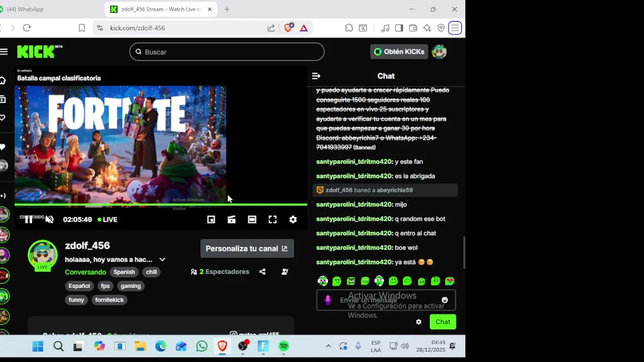Screen dimensions: 644x362
Task: Open Leo AI sparkle icon
Action: tap(427, 28)
